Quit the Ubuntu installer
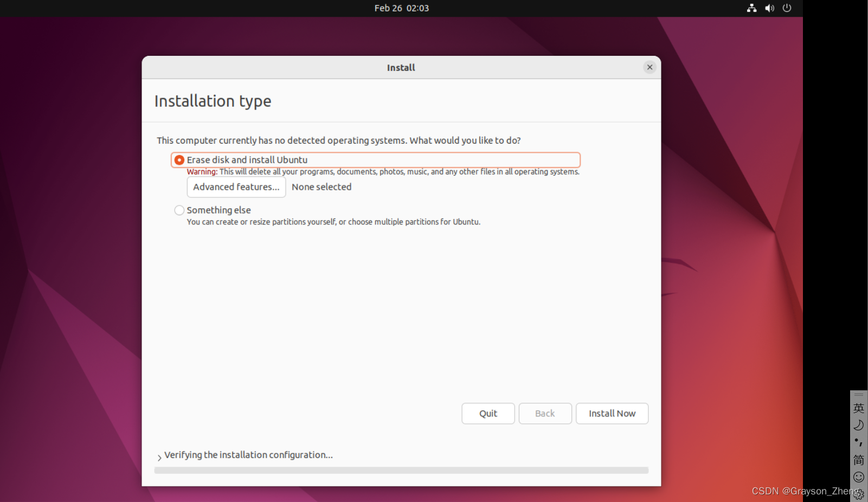868x502 pixels. tap(488, 414)
